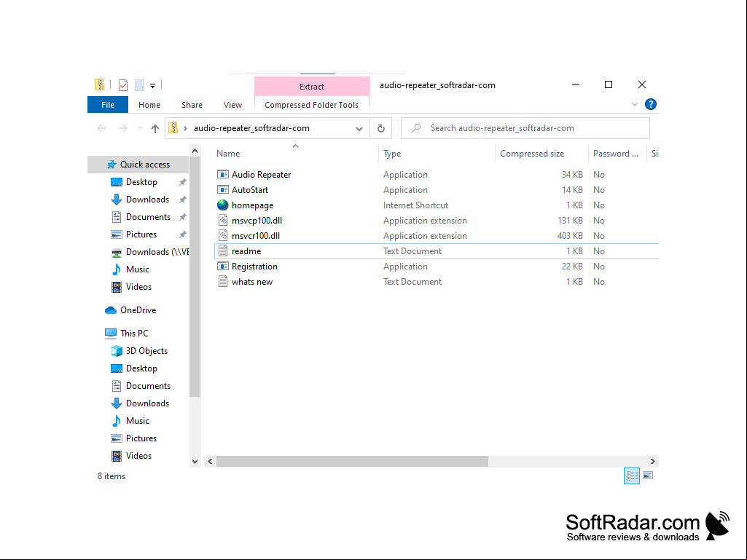The height and width of the screenshot is (560, 747).
Task: Click the search box for audio-repeater_softradar-com
Action: click(x=525, y=128)
